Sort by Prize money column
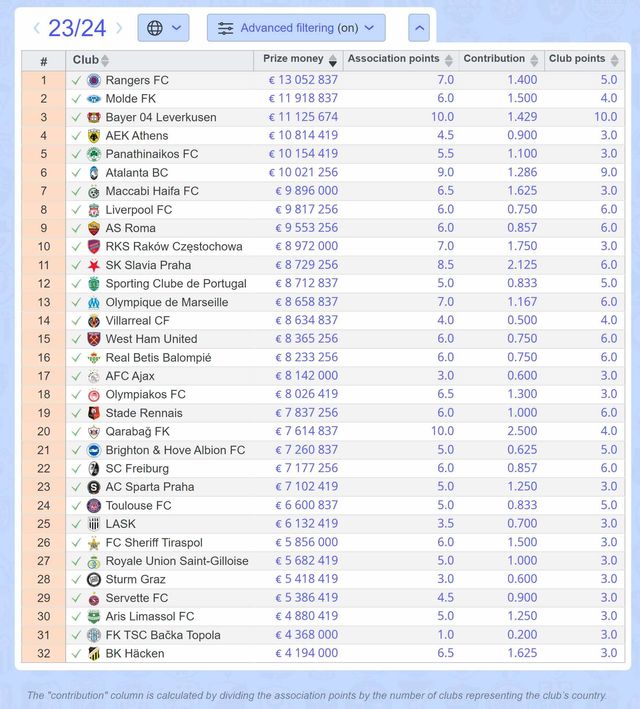 [x=299, y=60]
